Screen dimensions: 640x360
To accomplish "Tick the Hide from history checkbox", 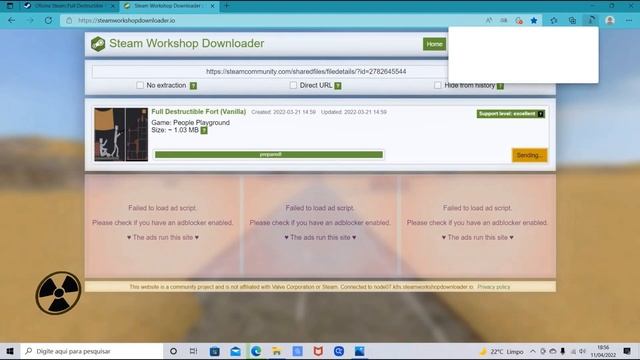I will click(x=438, y=85).
